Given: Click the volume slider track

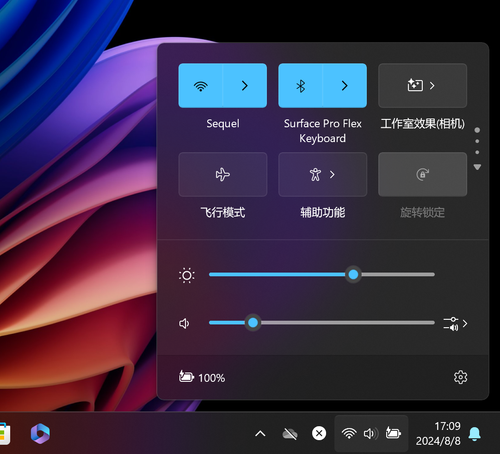Looking at the screenshot, I should pyautogui.click(x=322, y=323).
